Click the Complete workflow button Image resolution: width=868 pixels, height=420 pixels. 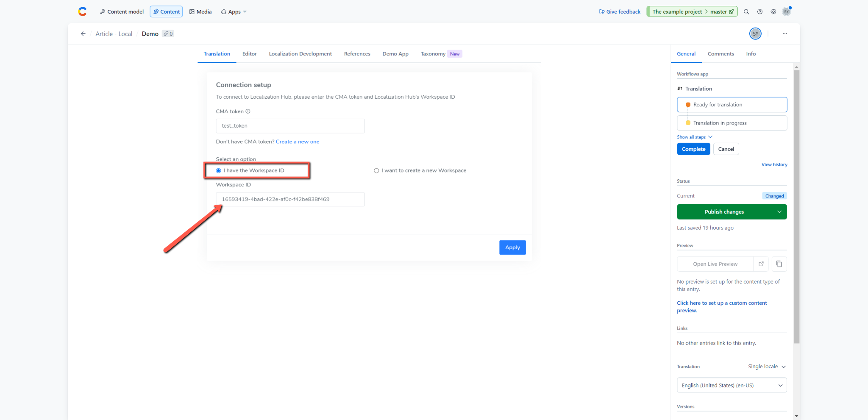693,149
